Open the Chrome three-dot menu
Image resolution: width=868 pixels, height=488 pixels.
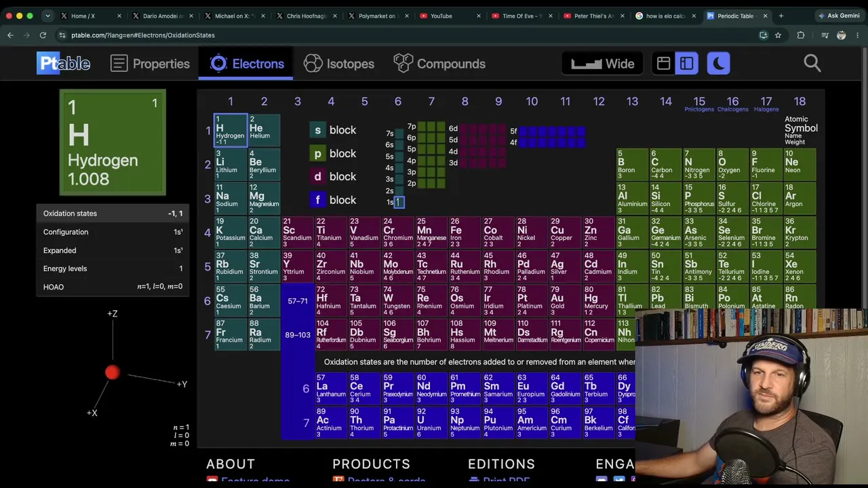click(859, 35)
